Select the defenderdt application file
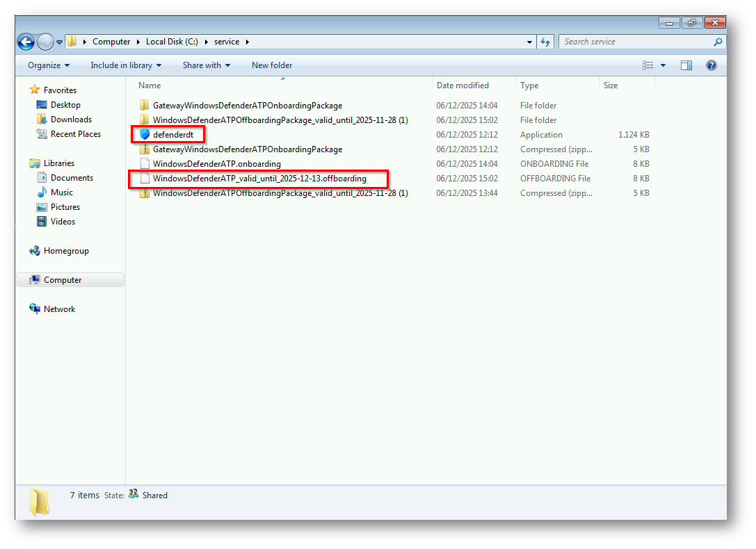The image size is (756, 549). [173, 135]
